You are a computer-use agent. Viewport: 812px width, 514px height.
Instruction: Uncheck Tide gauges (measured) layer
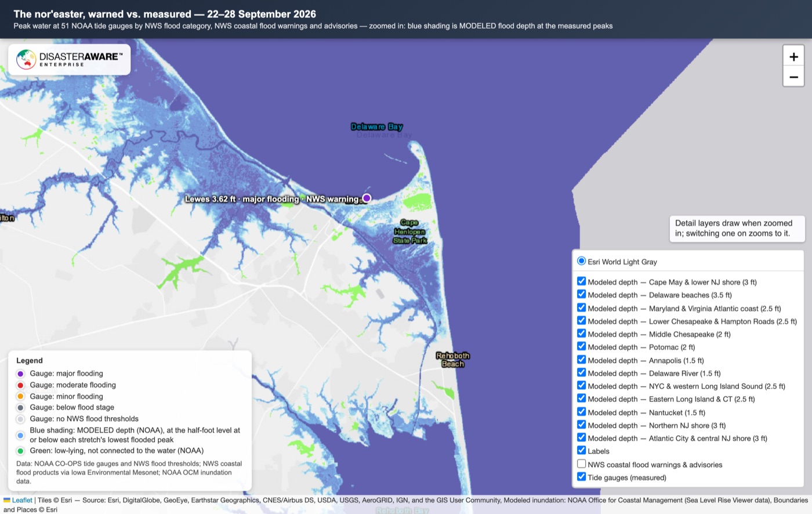pos(582,477)
